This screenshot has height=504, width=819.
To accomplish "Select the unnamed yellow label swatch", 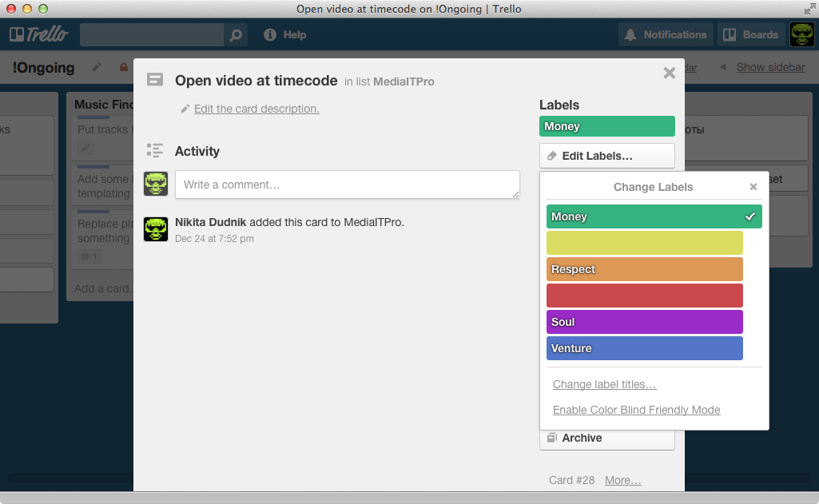I will pos(644,243).
